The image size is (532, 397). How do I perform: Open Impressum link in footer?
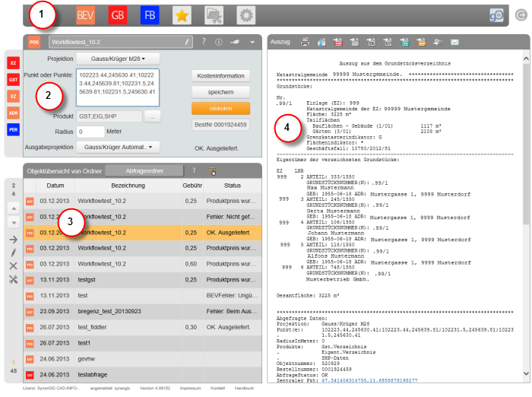(x=190, y=388)
